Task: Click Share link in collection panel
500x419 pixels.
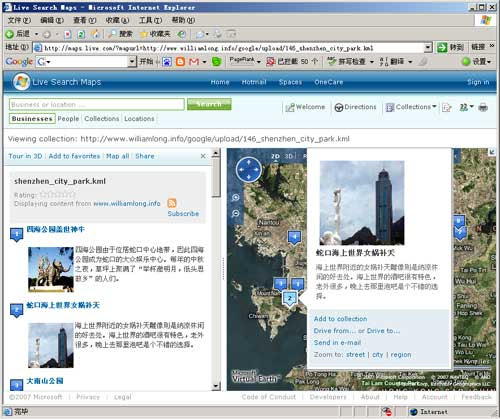Action: click(x=145, y=156)
